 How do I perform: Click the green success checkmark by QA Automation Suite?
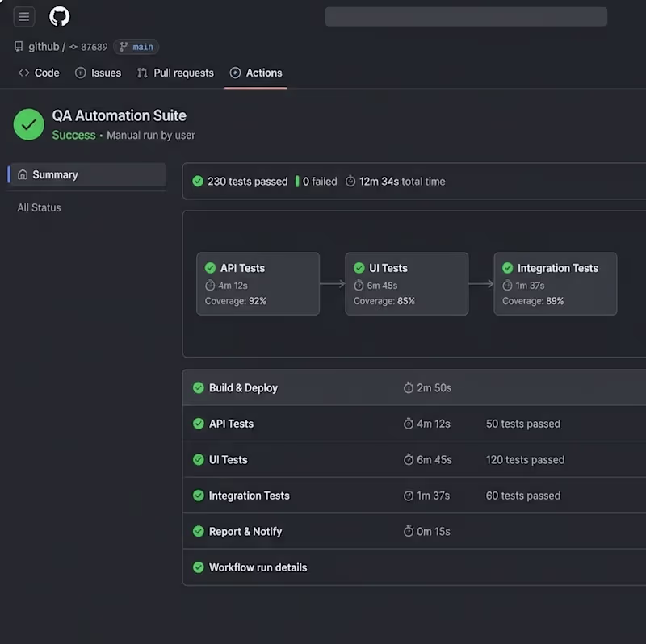point(28,125)
